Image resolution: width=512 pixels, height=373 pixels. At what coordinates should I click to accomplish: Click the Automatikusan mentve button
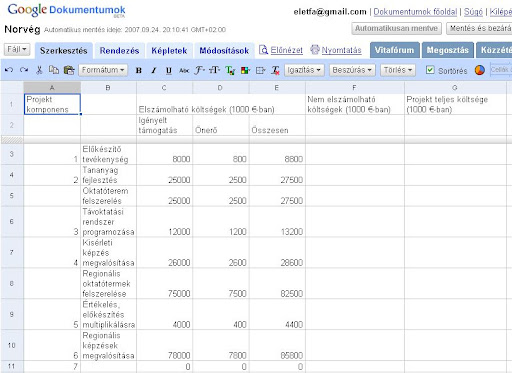(396, 28)
